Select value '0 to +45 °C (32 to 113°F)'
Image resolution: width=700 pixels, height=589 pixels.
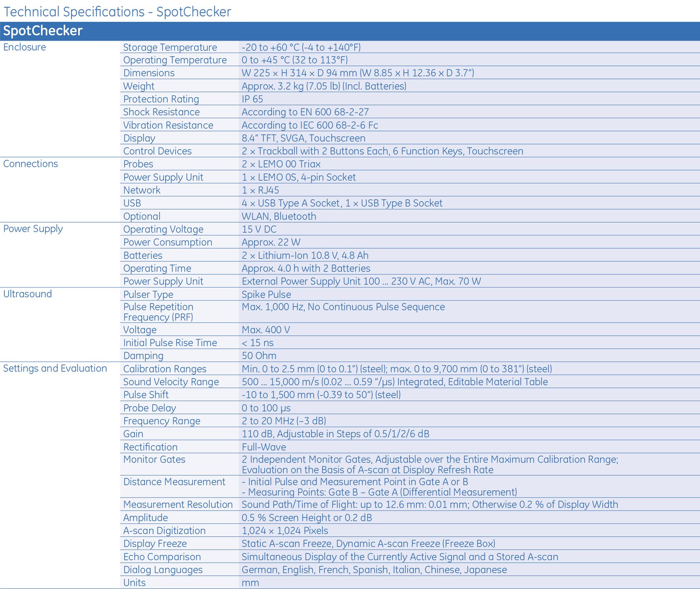[x=295, y=60]
